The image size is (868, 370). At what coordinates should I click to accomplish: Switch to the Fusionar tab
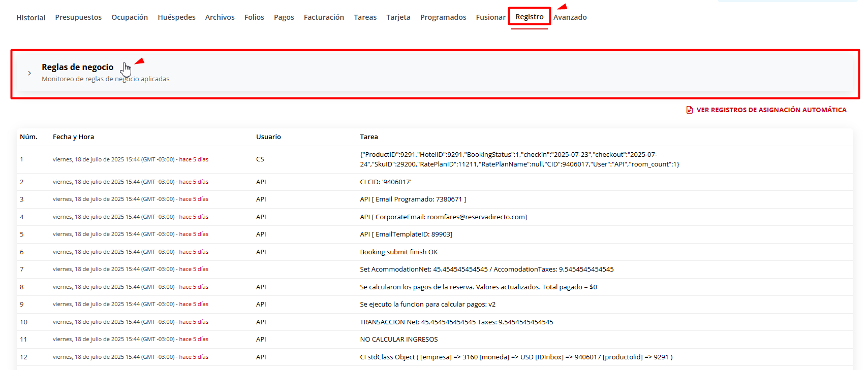pos(490,17)
